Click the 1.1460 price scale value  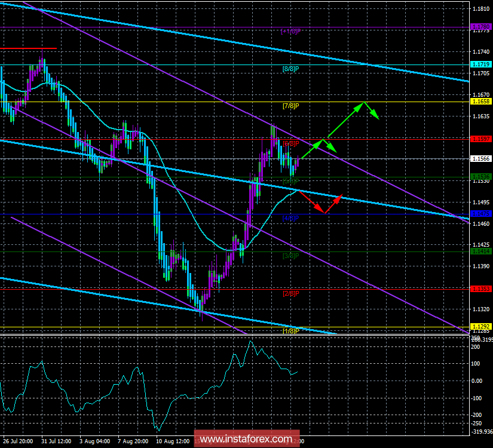[481, 223]
